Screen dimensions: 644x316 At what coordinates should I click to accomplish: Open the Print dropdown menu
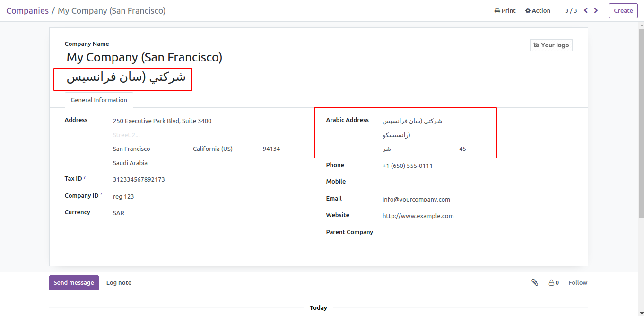(505, 10)
